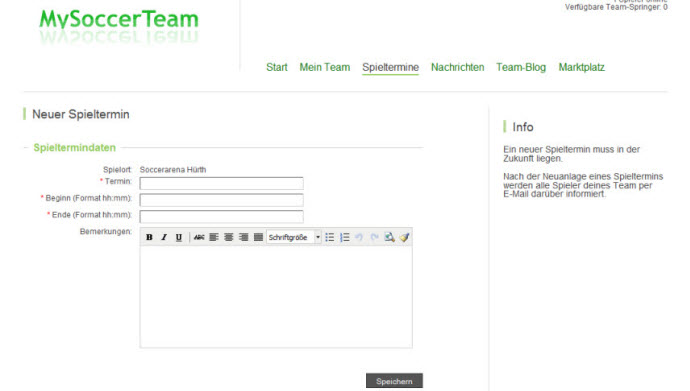
Task: Focus the Ende time input field
Action: click(221, 216)
